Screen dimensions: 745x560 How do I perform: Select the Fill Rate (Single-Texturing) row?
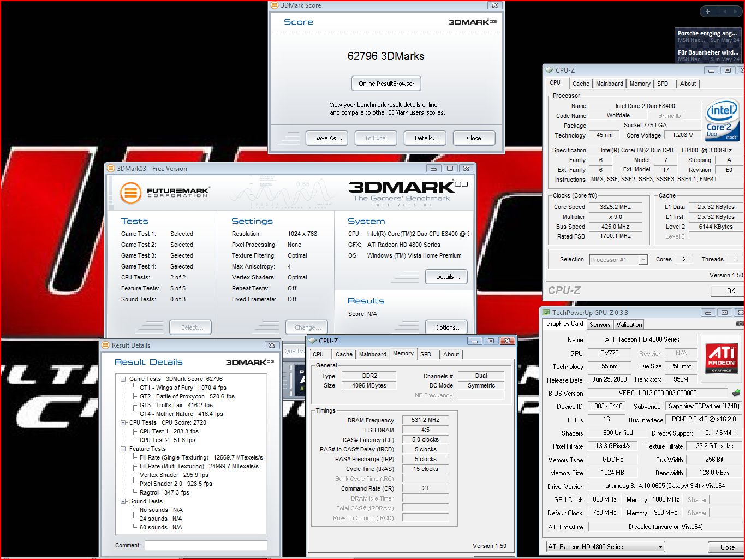[x=201, y=457]
